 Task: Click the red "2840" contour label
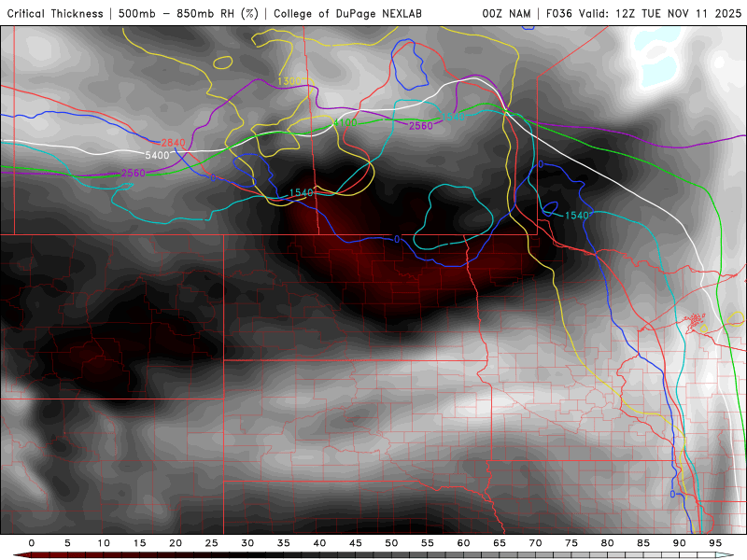point(173,143)
